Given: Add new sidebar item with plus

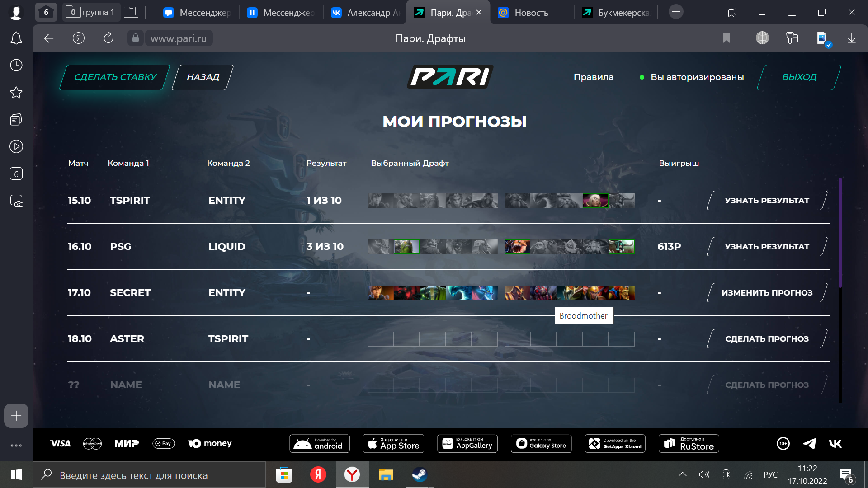Looking at the screenshot, I should coord(16,416).
